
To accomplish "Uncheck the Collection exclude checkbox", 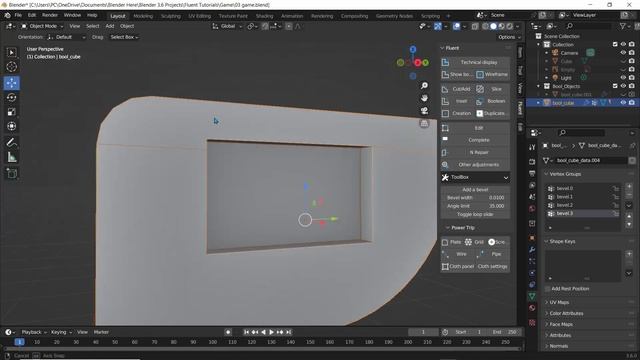I will pos(615,44).
